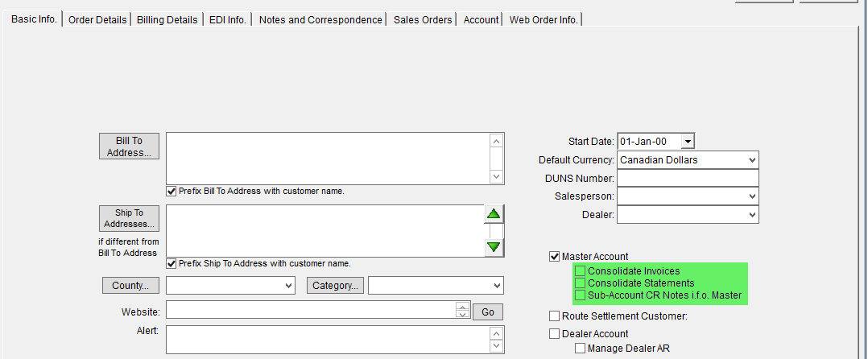Switch to the Order Details tab
This screenshot has height=359, width=868.
point(97,20)
